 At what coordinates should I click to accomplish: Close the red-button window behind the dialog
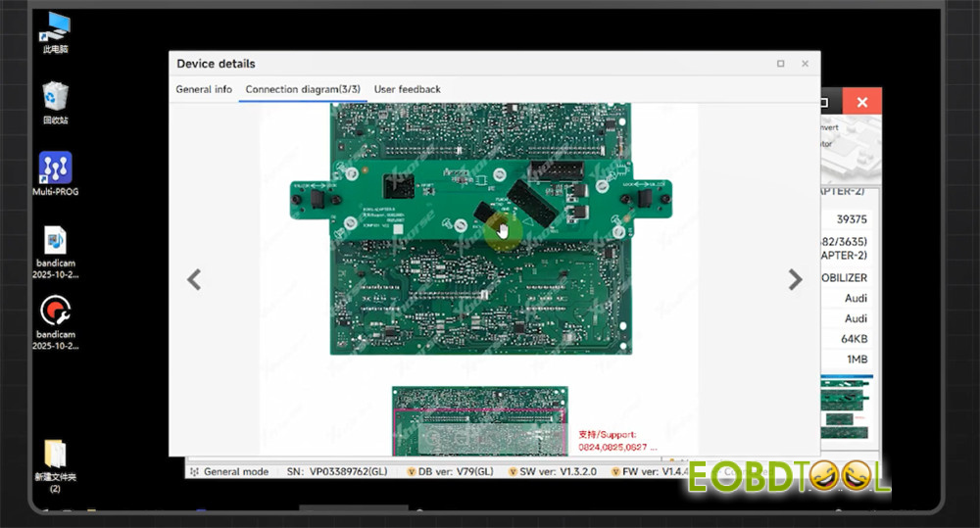point(861,102)
